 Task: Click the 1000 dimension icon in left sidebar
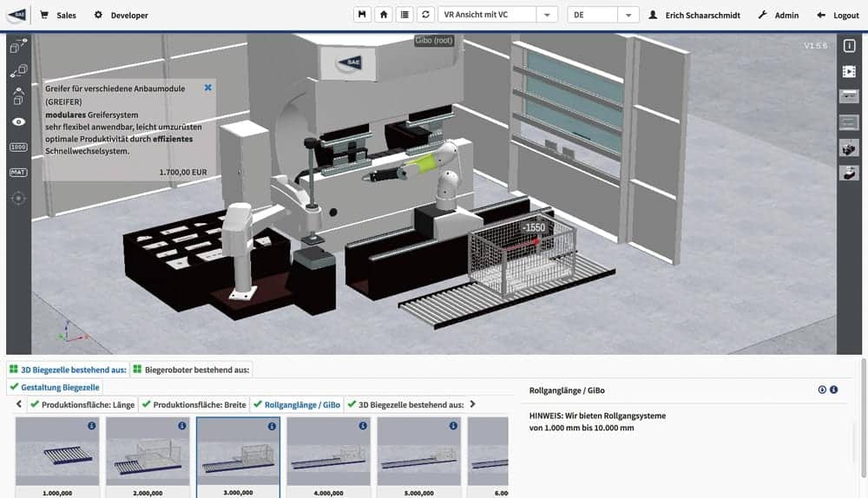coord(18,147)
